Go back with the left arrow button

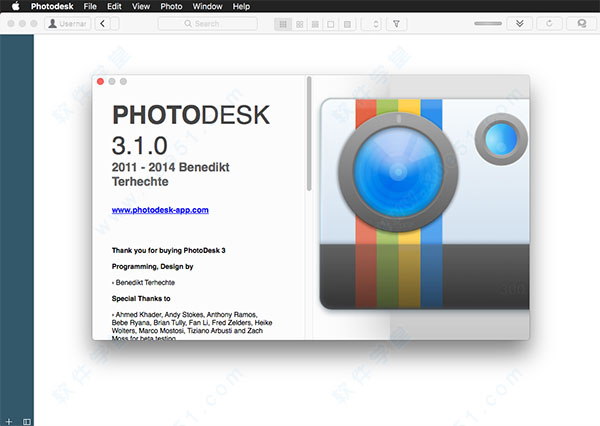click(103, 24)
